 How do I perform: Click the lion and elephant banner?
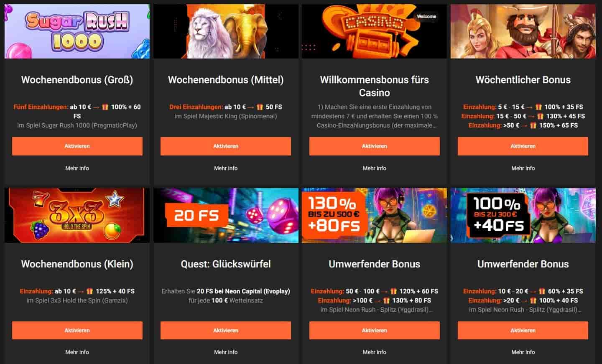[226, 31]
